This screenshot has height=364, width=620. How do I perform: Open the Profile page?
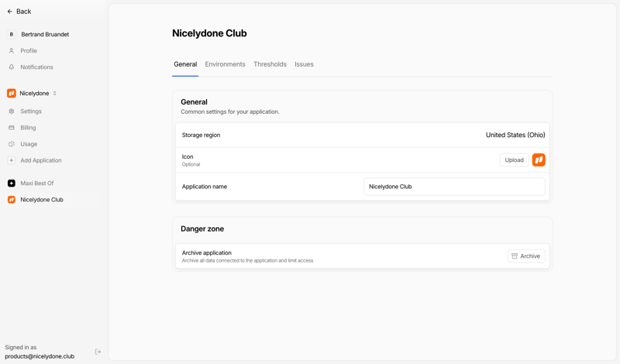29,50
